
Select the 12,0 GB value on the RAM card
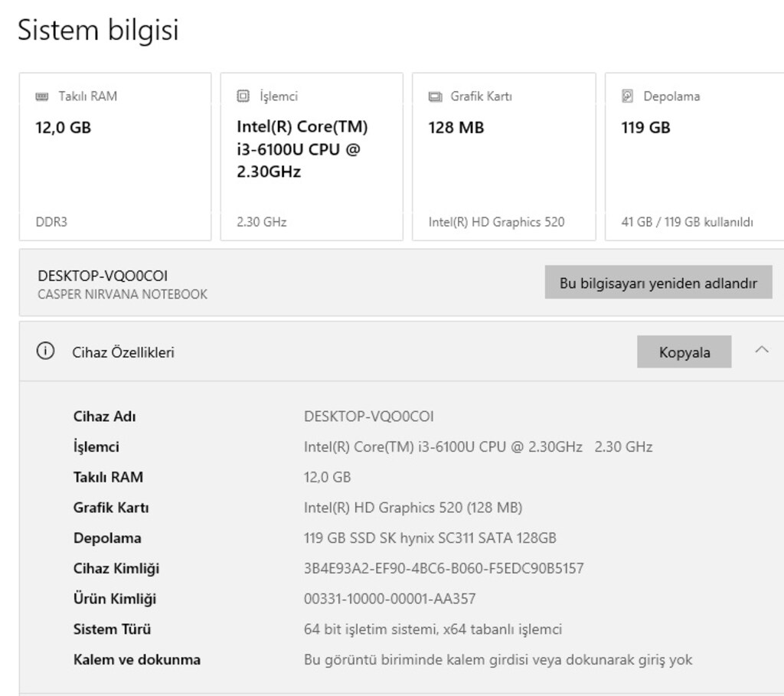tap(64, 128)
